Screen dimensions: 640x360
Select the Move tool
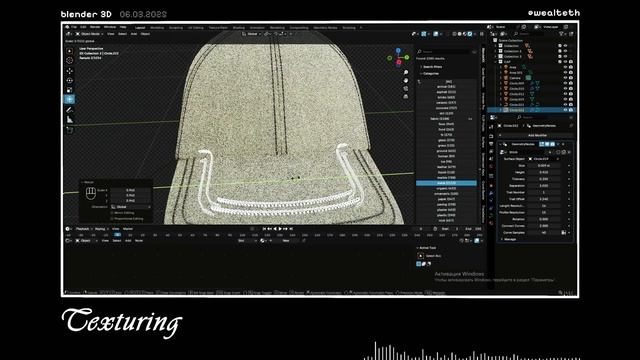pyautogui.click(x=69, y=71)
